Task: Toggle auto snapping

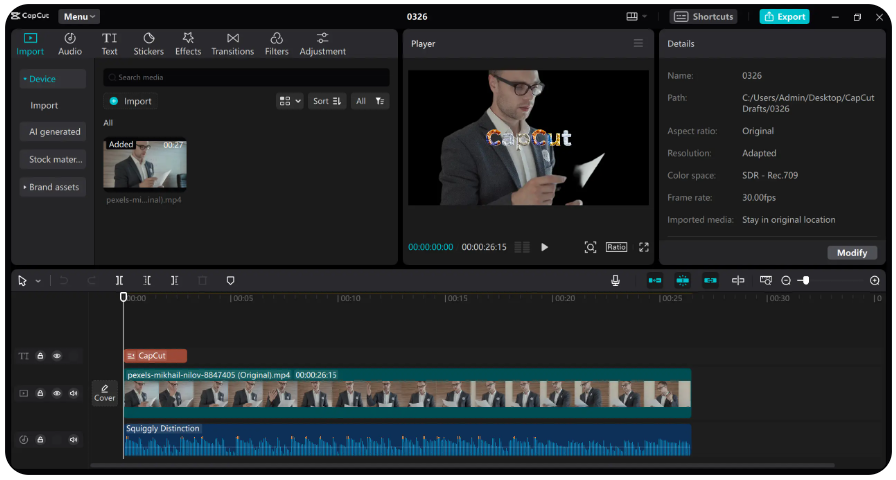Action: [x=682, y=281]
